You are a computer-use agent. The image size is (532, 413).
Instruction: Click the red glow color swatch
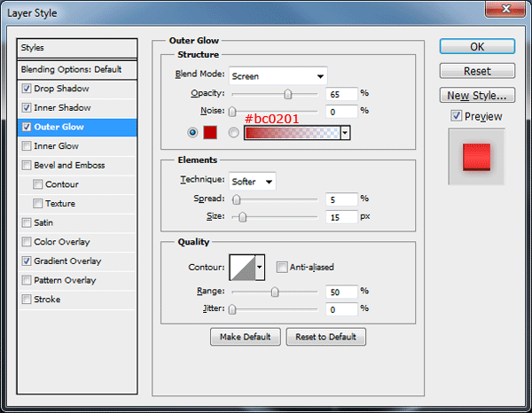210,132
